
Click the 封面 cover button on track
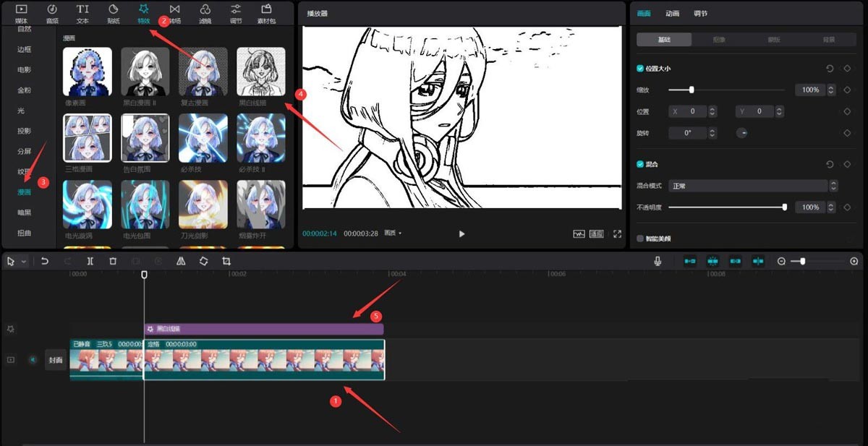click(x=56, y=359)
